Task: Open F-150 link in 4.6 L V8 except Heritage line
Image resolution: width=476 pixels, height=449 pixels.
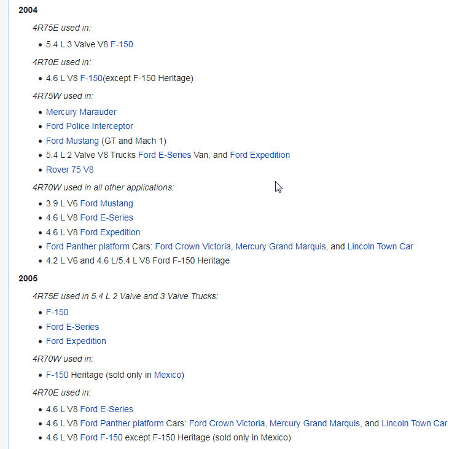Action: (x=92, y=79)
